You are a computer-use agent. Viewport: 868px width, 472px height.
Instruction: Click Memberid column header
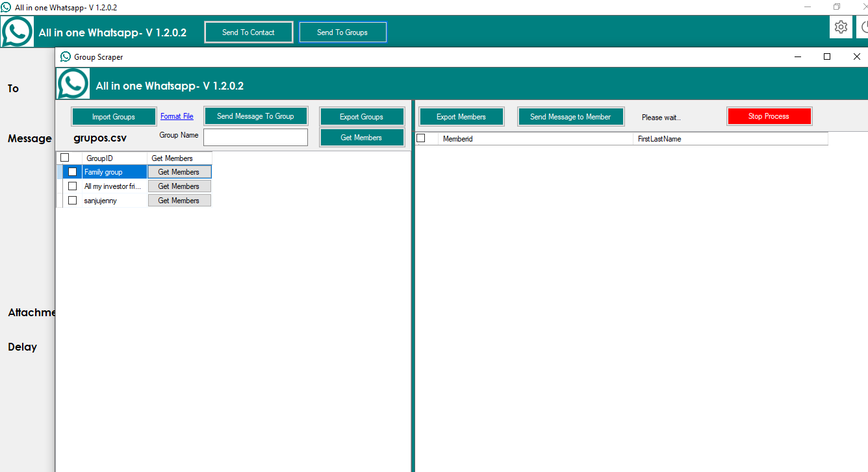pos(535,139)
